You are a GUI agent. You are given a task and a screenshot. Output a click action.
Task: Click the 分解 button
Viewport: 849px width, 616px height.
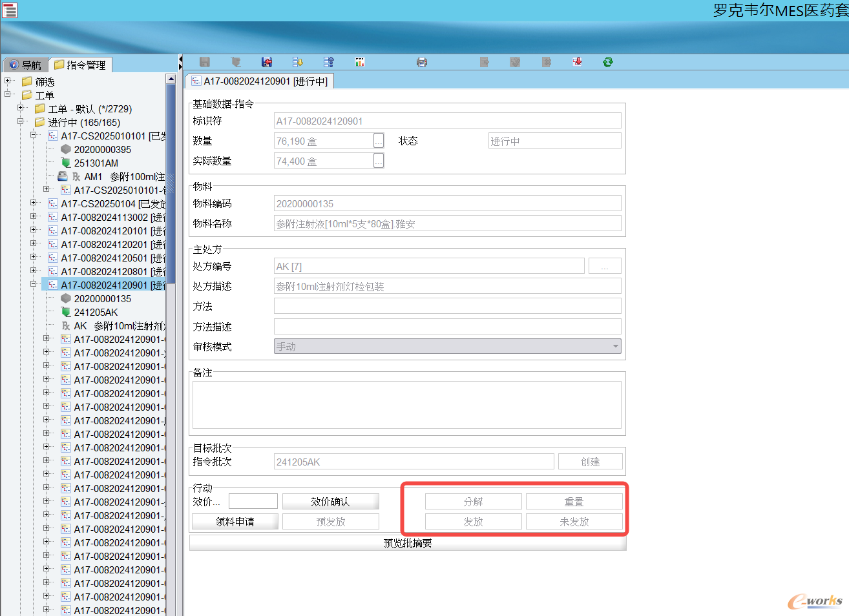click(x=473, y=502)
